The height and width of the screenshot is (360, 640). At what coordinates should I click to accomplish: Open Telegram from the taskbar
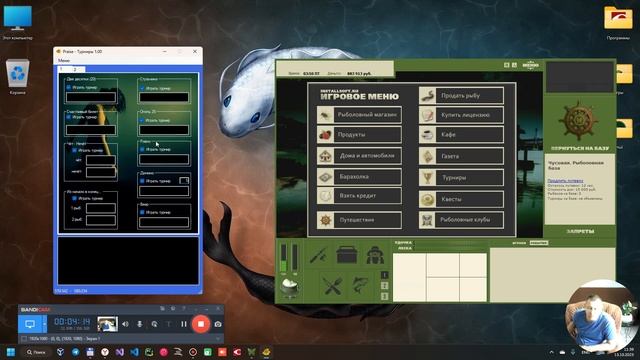tap(76, 352)
